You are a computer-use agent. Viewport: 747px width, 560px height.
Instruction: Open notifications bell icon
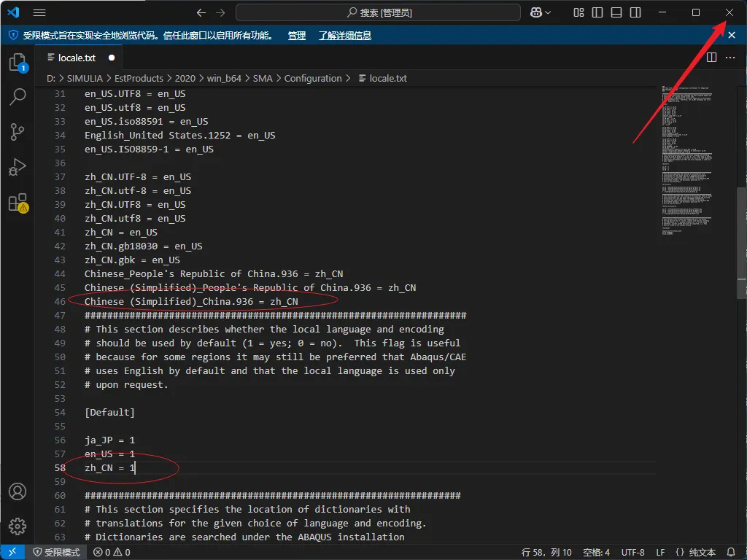(x=731, y=553)
